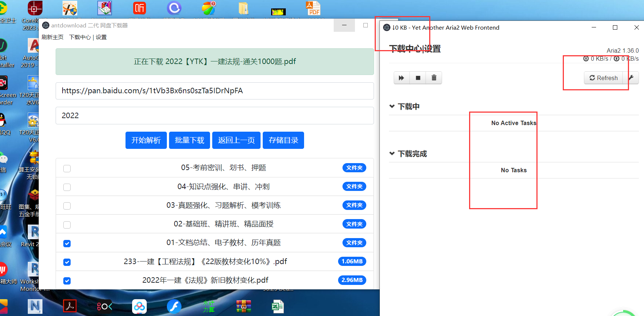The image size is (644, 316).
Task: Click the antdownload window title icon
Action: click(46, 25)
